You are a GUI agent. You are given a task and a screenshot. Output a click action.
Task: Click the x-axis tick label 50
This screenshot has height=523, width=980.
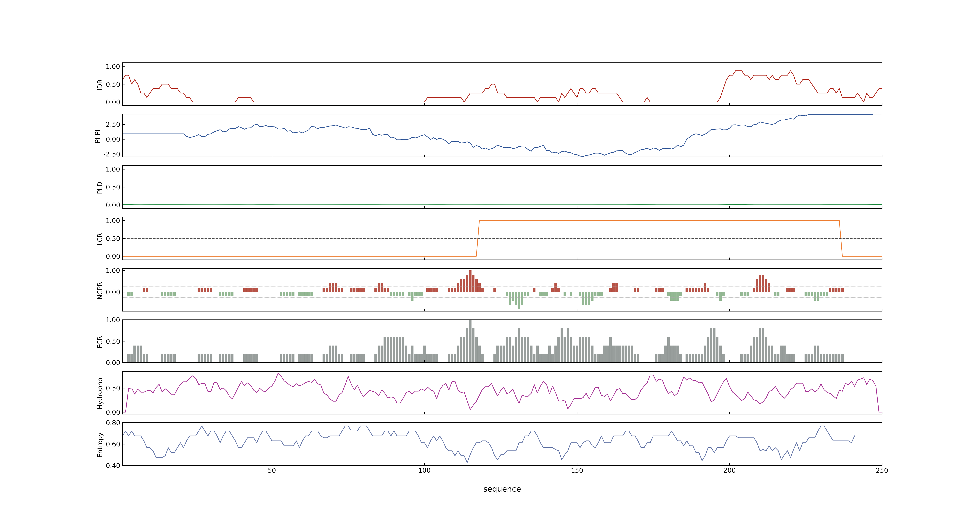[272, 470]
